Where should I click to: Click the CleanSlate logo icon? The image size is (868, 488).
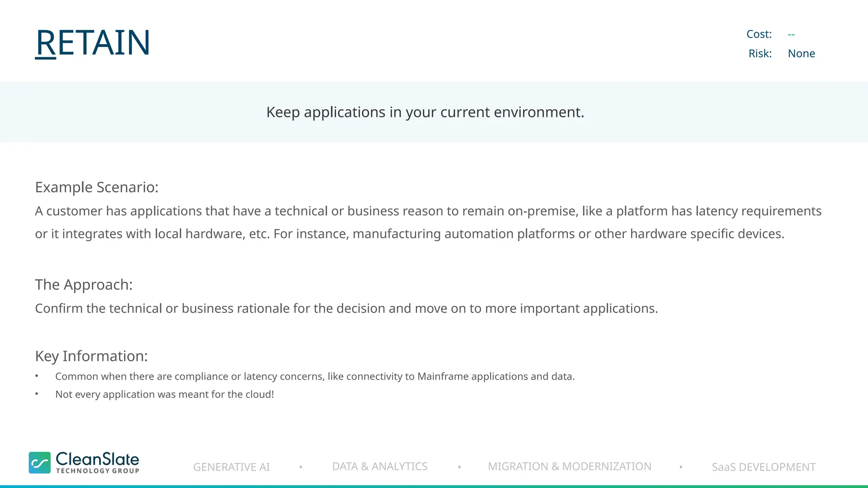40,463
